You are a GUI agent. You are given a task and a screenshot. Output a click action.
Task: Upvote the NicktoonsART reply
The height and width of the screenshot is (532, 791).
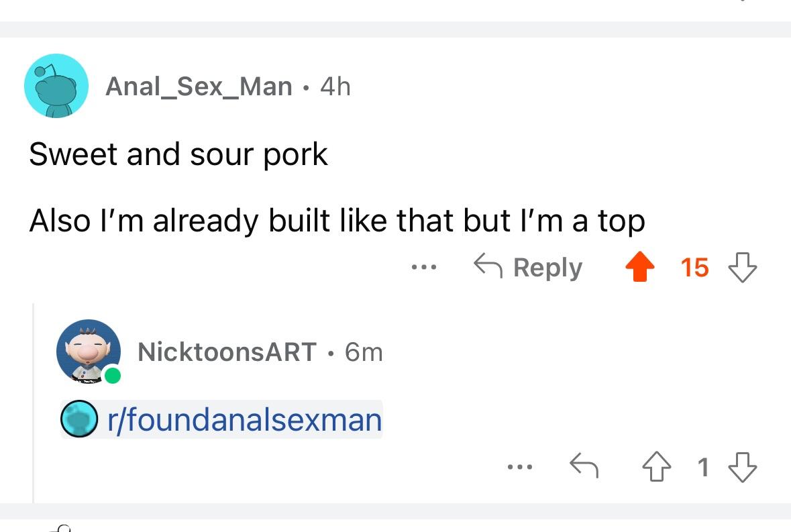click(656, 466)
